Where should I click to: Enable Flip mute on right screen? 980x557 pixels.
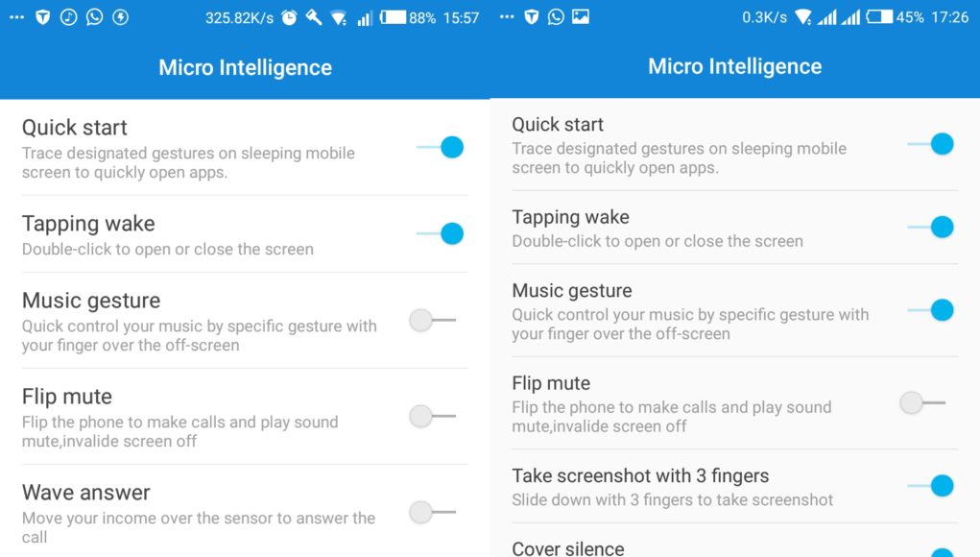click(922, 402)
